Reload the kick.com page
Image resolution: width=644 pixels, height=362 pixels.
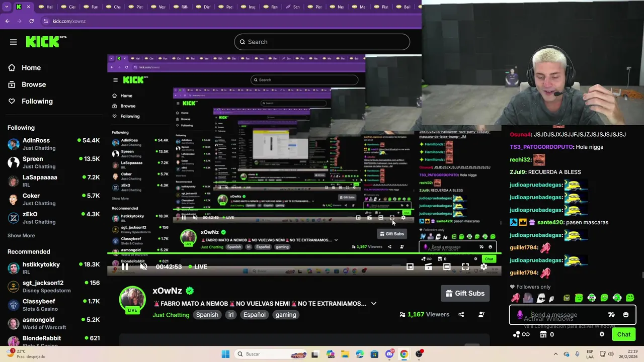pyautogui.click(x=31, y=21)
